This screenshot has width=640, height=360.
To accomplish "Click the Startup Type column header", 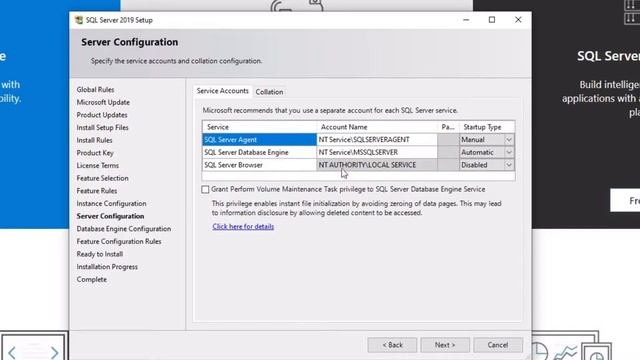I will [487, 127].
